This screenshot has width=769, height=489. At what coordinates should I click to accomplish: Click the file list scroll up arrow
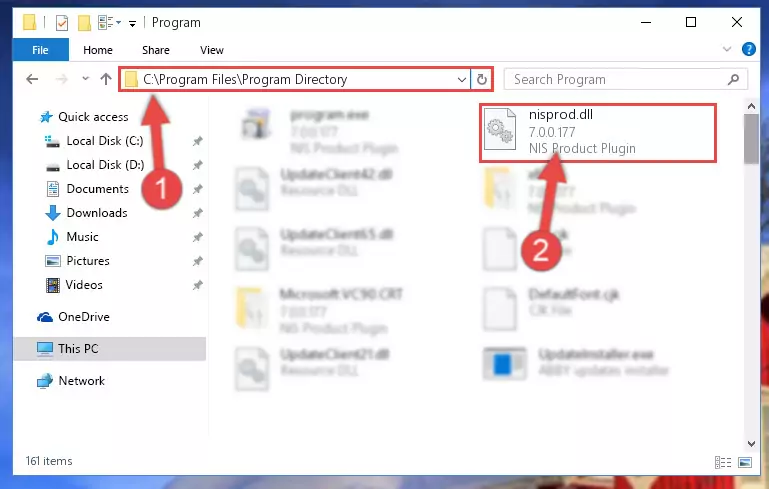tap(751, 106)
